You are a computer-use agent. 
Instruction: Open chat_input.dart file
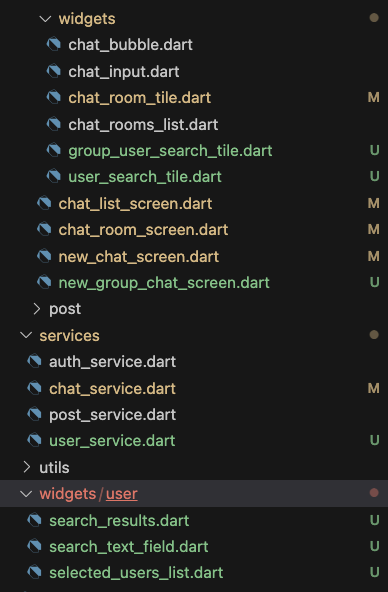tap(124, 71)
